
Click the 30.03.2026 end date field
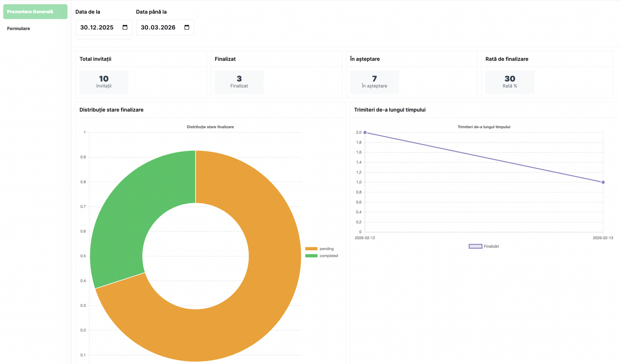click(165, 28)
